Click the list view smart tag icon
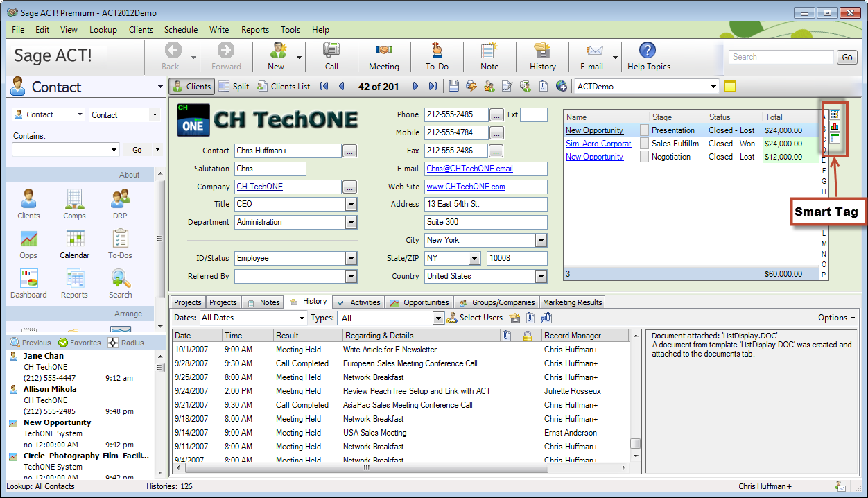 click(x=835, y=114)
